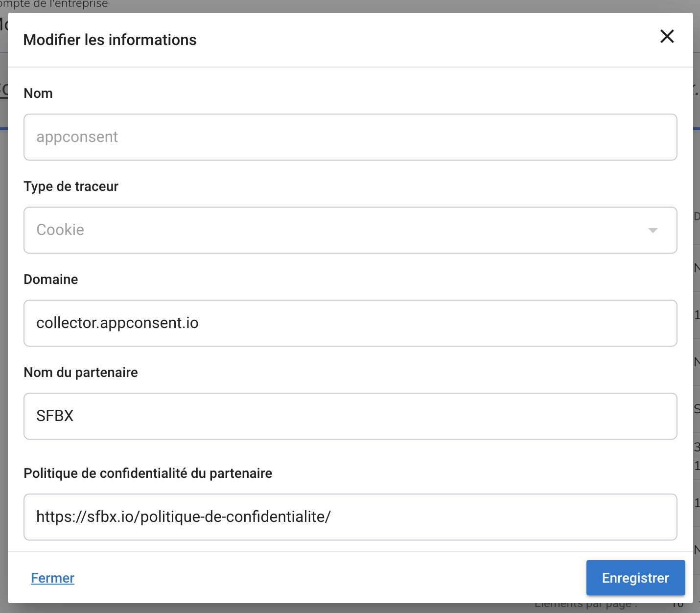This screenshot has height=613, width=700.
Task: Click the Nom field containing appconsent
Action: (x=350, y=137)
